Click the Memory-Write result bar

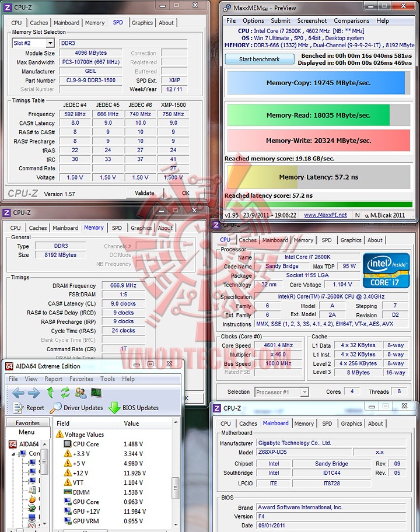click(318, 141)
